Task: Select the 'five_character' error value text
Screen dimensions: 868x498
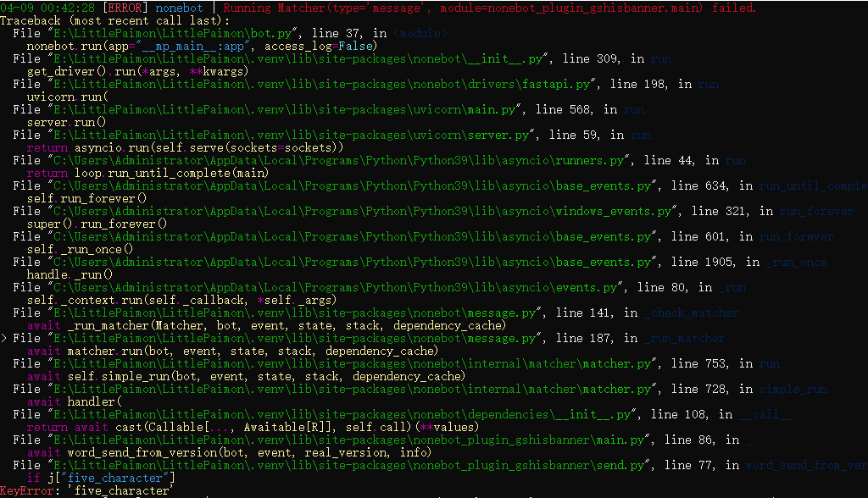Action: point(120,490)
